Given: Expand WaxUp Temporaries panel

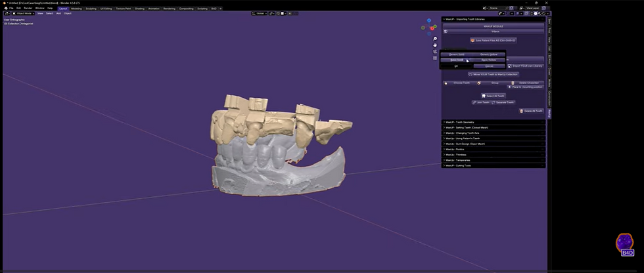Looking at the screenshot, I should (x=494, y=160).
